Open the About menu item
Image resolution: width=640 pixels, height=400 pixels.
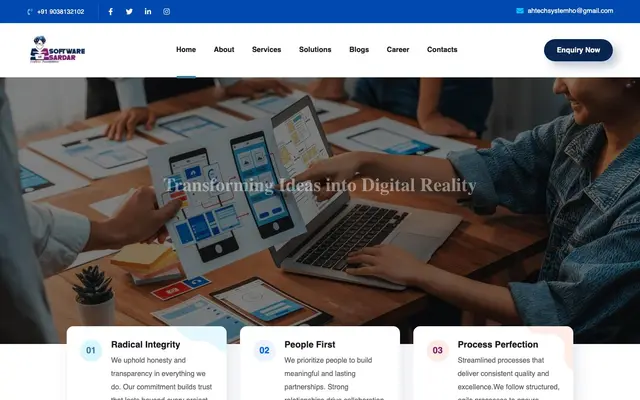(224, 49)
